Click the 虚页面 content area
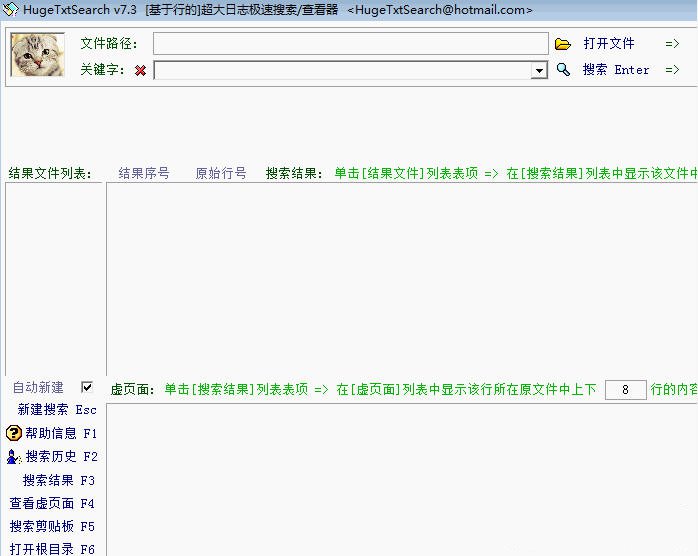This screenshot has width=698, height=556. (402, 480)
